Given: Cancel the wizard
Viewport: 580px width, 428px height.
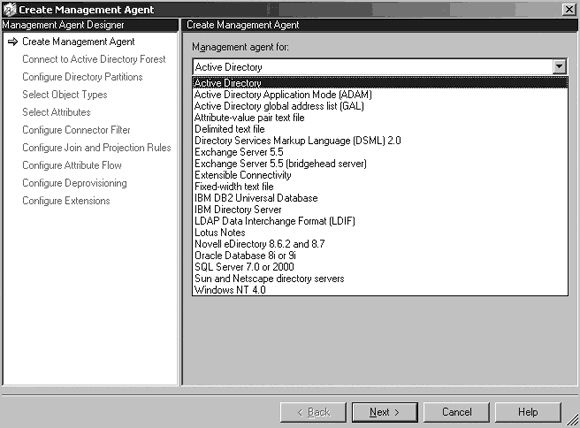Looking at the screenshot, I should [x=456, y=412].
